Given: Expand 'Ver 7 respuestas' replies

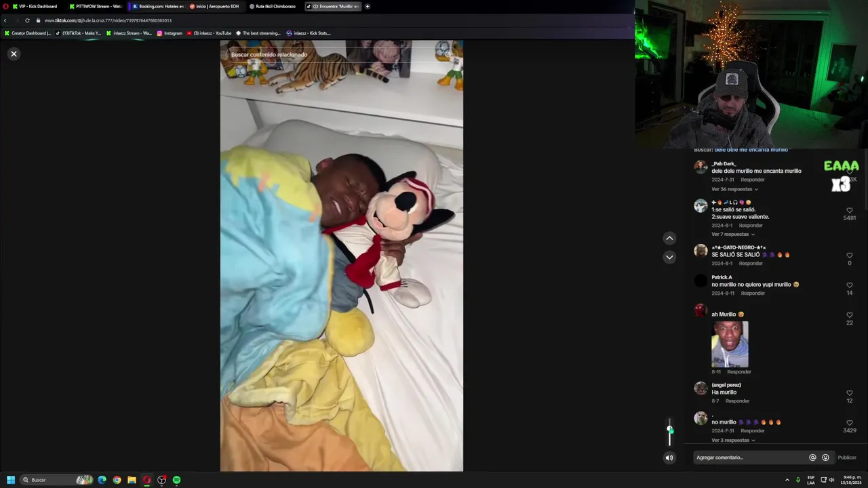Looking at the screenshot, I should [733, 235].
